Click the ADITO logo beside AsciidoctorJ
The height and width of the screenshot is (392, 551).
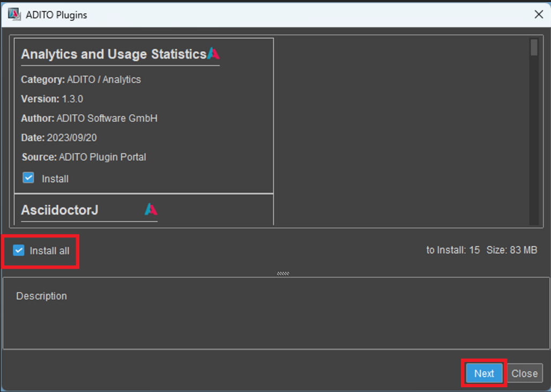(151, 209)
